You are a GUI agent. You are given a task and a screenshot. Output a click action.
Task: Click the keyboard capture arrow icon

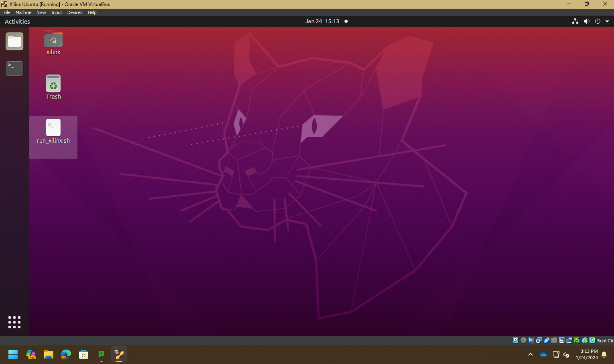pos(592,340)
